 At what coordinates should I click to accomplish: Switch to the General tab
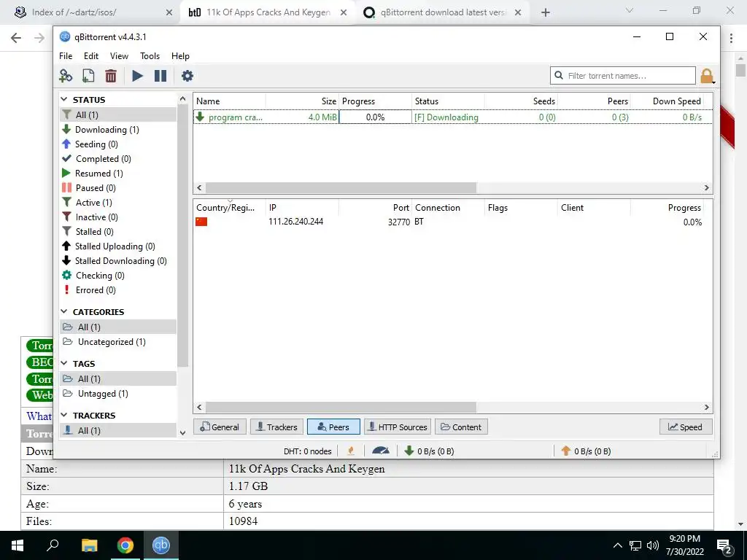pos(220,427)
